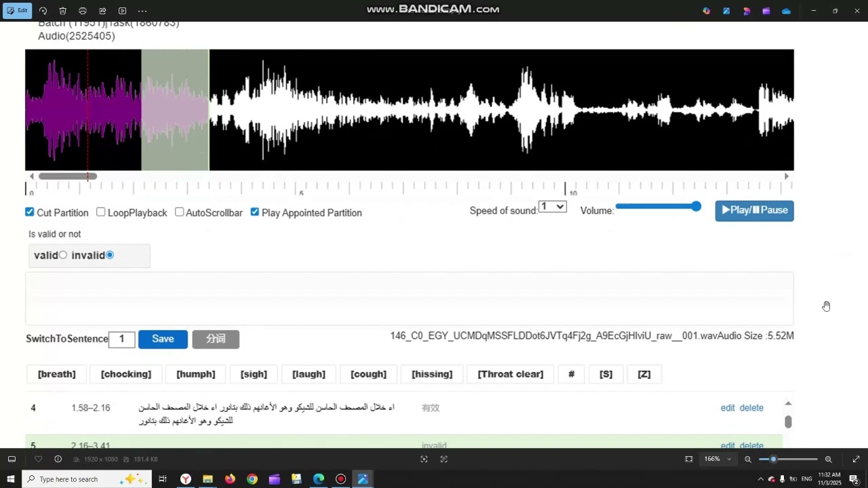
Task: Delete the image using the trash icon
Action: pyautogui.click(x=62, y=11)
